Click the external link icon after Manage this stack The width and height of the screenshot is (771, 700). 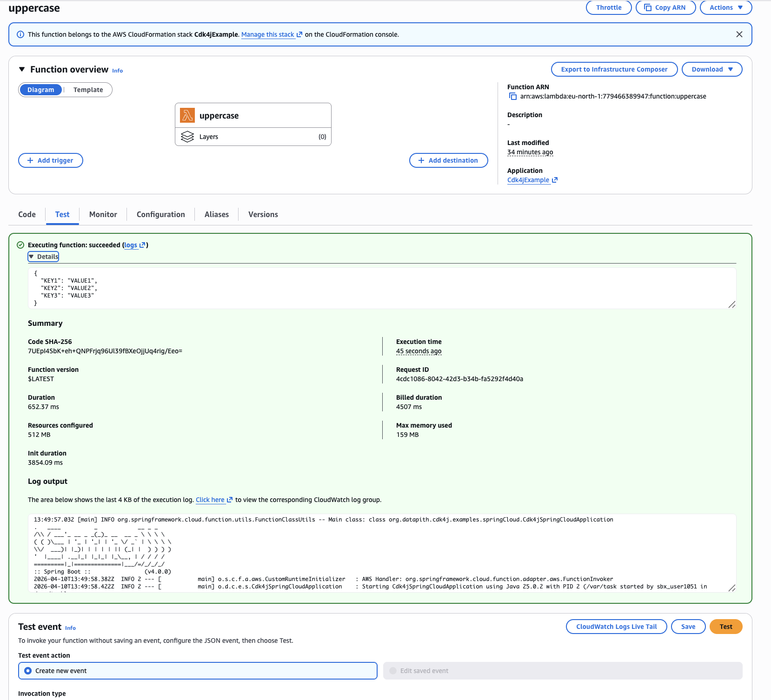point(299,34)
